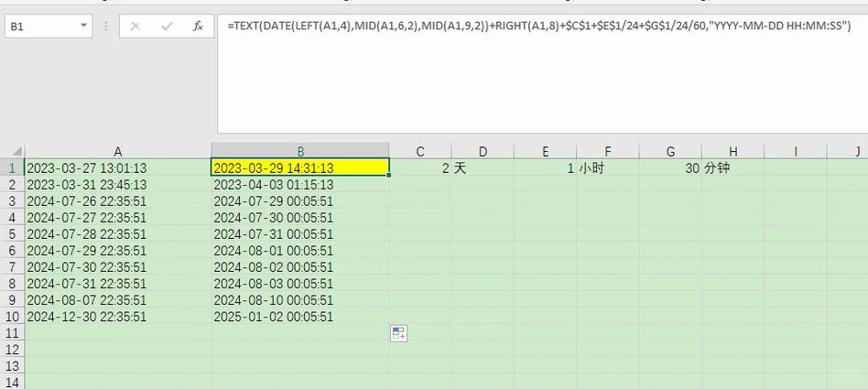The image size is (868, 389).
Task: Select yellow highlighted cell 2023-03-29 14:31:13
Action: coord(299,167)
